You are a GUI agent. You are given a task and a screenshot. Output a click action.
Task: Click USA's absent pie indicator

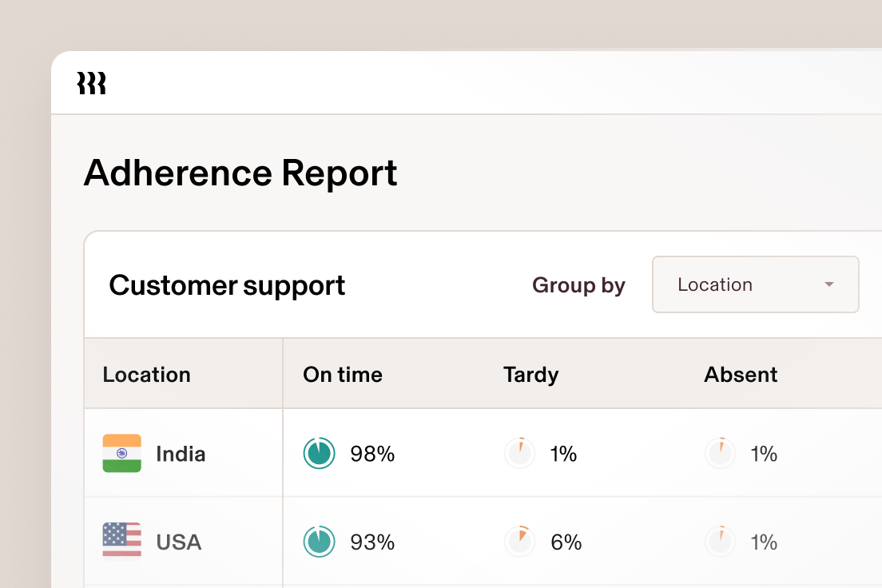pyautogui.click(x=720, y=542)
